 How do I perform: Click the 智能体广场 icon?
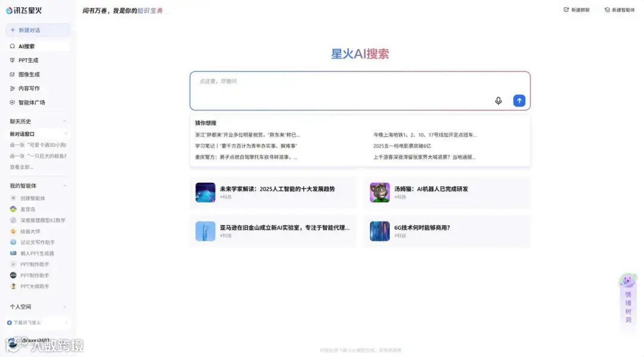(x=13, y=103)
